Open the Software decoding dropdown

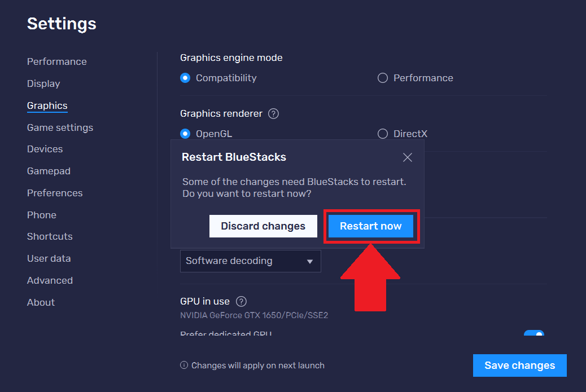(250, 261)
